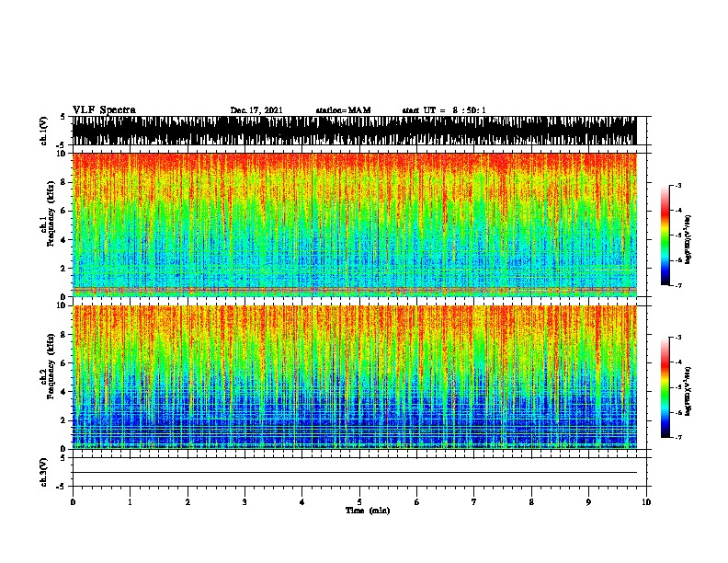
Task: Click the "Time (min)" axis label
Action: point(368,511)
